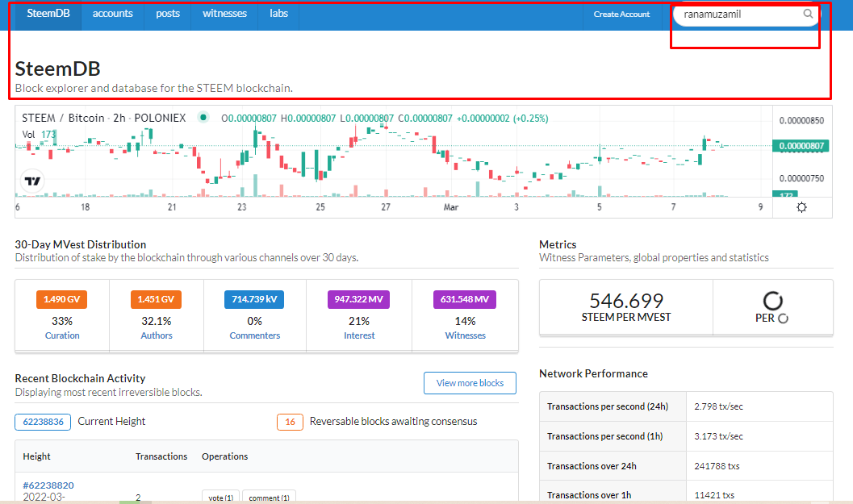Click the Operations column header

point(224,456)
